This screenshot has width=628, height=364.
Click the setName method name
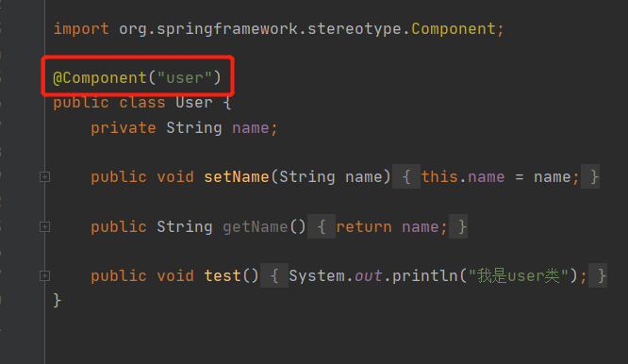pyautogui.click(x=237, y=177)
